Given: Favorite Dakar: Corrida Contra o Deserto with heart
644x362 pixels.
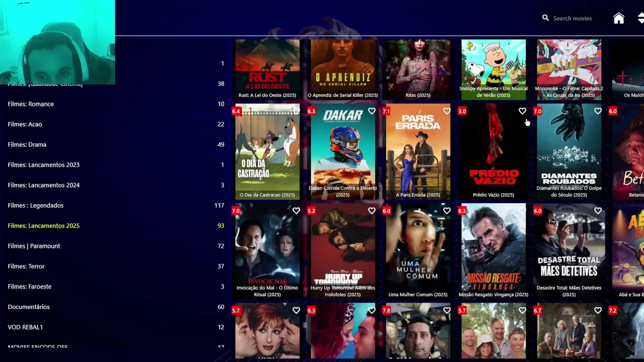Looking at the screenshot, I should [371, 111].
